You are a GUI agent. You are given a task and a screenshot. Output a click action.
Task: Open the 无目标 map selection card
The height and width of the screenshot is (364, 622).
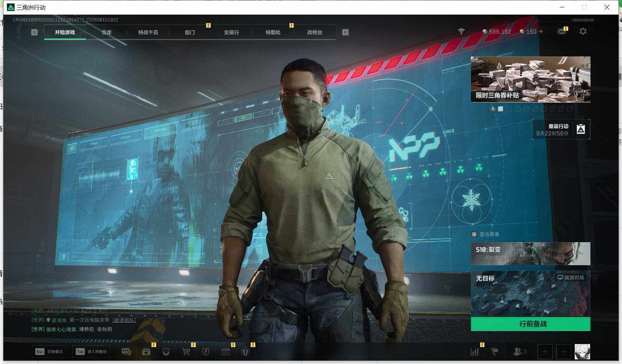pos(531,294)
